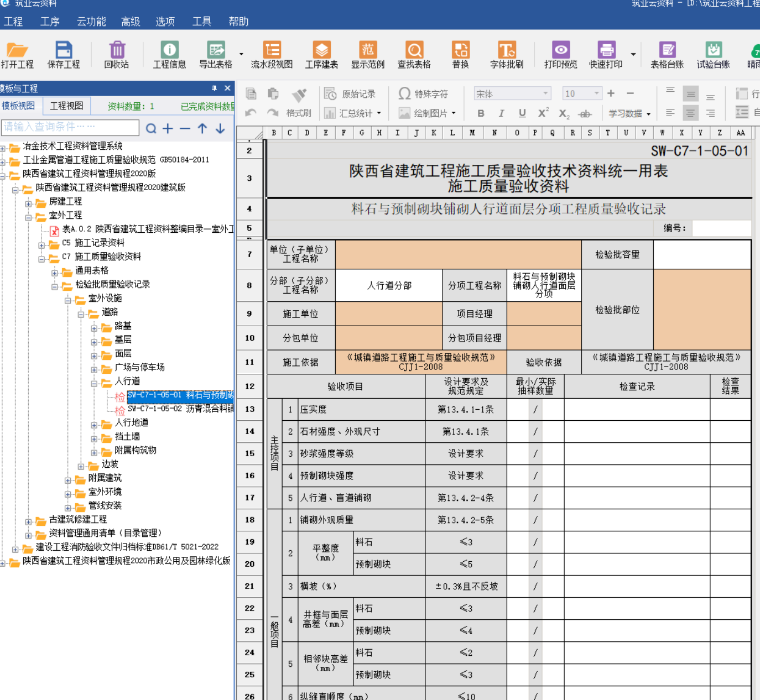Increase font size with plus button
The width and height of the screenshot is (760, 700).
611,93
